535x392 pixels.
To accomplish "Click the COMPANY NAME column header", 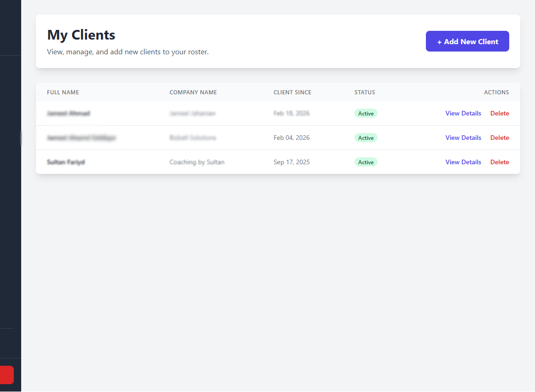I will pos(193,92).
